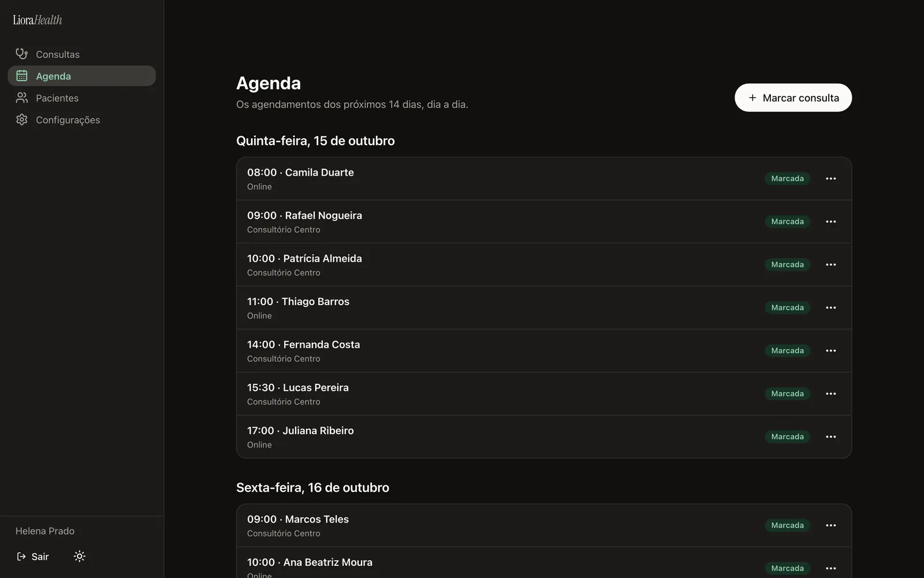Select Agenda in the sidebar
The width and height of the screenshot is (924, 578).
pos(81,76)
